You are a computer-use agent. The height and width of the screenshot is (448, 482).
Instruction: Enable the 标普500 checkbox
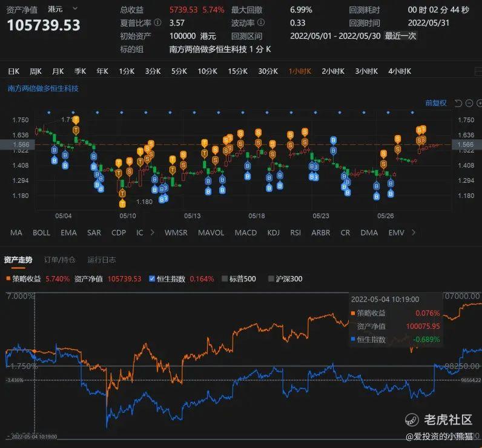click(x=225, y=278)
